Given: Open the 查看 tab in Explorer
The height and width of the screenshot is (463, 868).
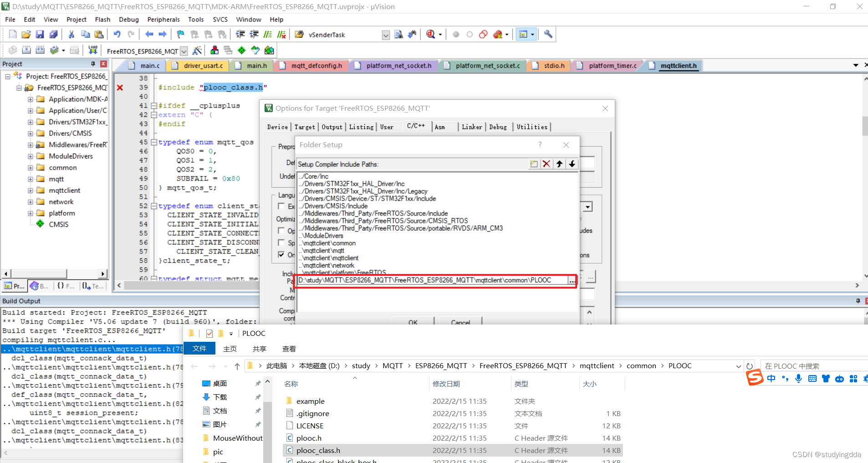Looking at the screenshot, I should click(x=289, y=349).
